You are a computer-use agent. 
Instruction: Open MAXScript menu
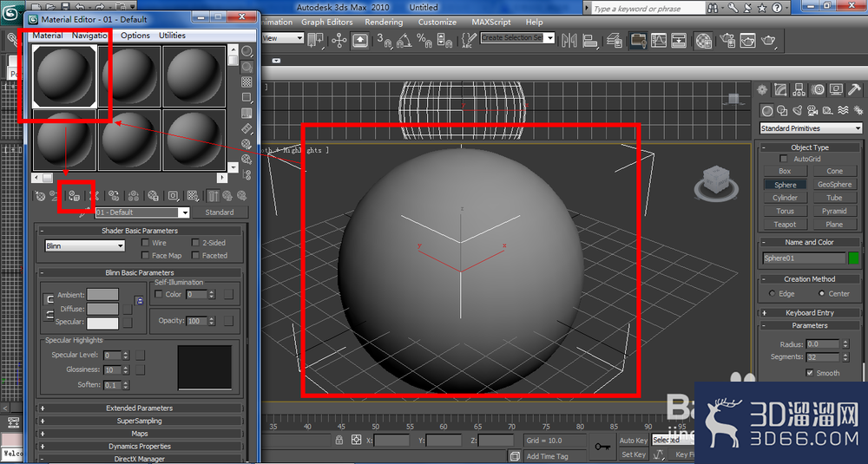click(491, 23)
